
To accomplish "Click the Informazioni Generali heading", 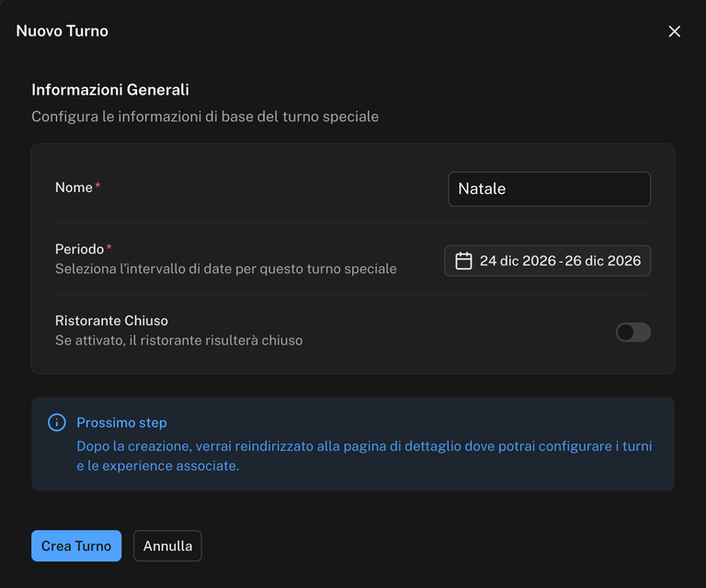I will 110,89.
